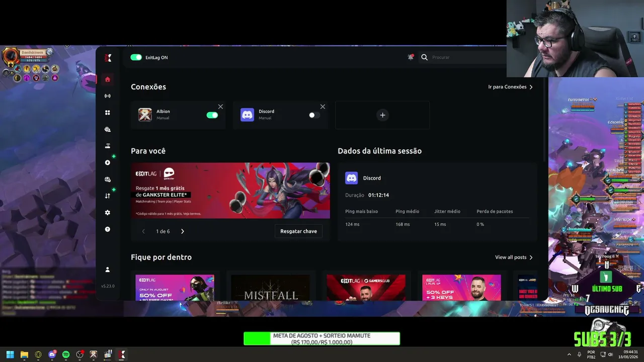644x362 pixels.
Task: Open ExitLag settings gear
Action: click(107, 213)
